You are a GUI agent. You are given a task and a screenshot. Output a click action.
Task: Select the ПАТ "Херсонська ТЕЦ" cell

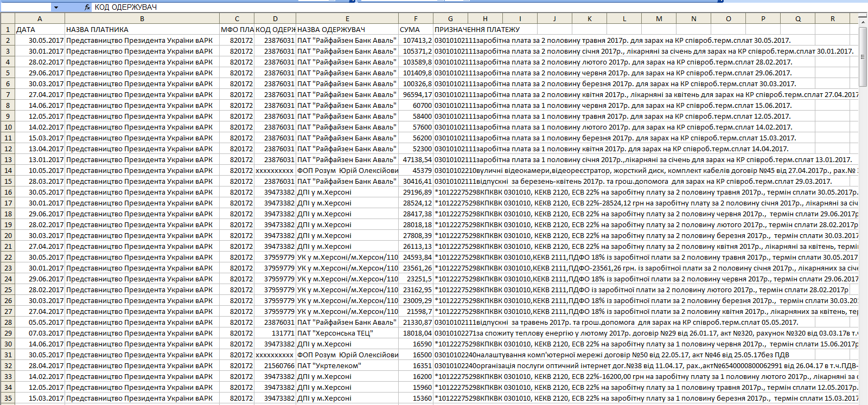347,333
